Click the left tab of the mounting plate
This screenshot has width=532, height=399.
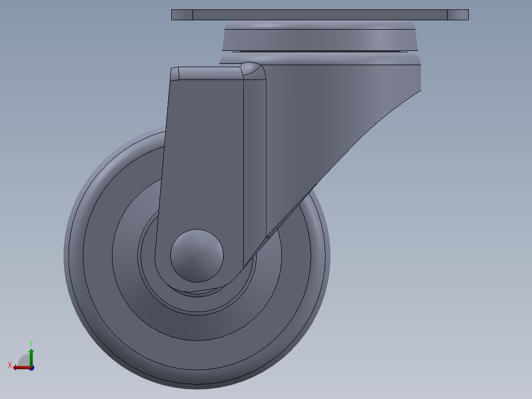coord(183,14)
